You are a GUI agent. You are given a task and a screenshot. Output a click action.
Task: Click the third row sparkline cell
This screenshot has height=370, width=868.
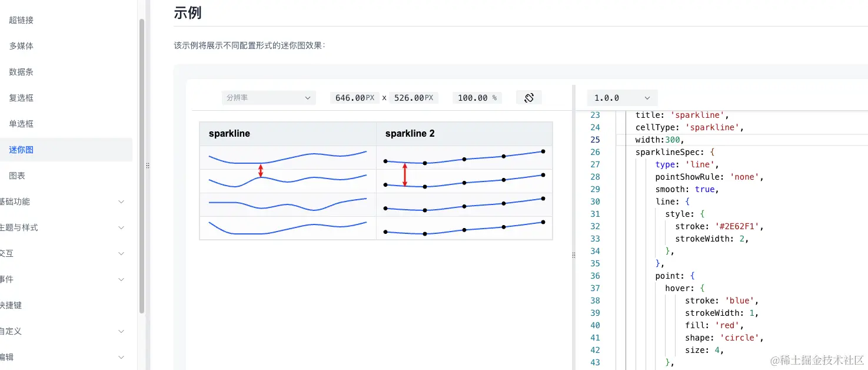click(x=288, y=204)
